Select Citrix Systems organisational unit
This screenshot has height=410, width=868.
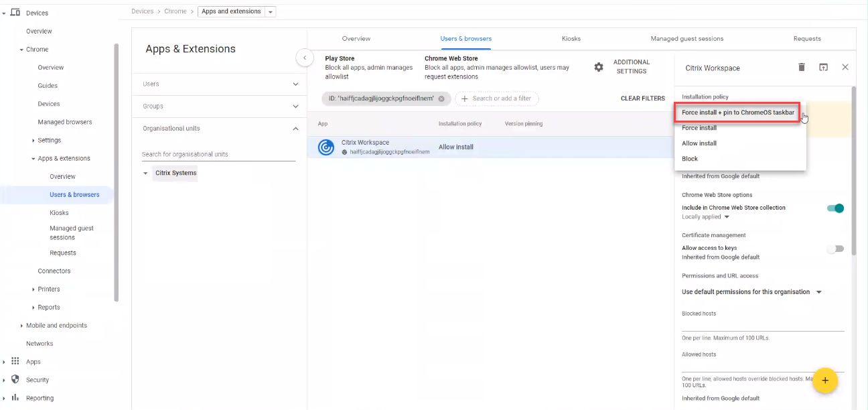(175, 173)
